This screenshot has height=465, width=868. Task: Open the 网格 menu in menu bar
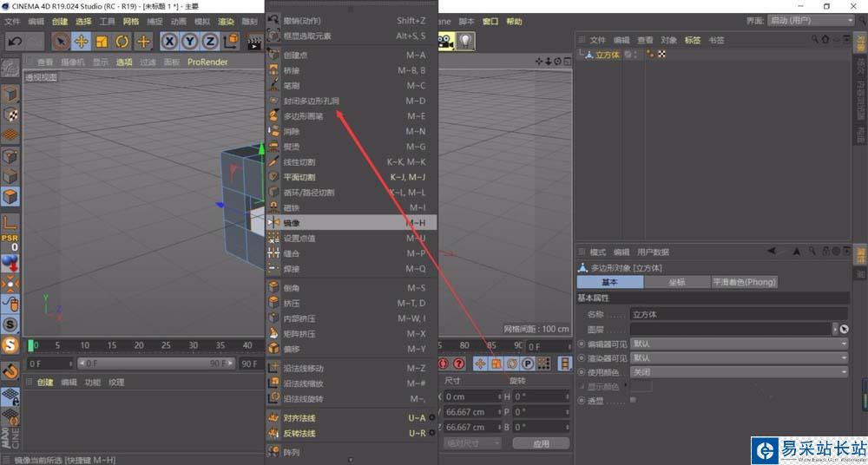click(x=131, y=22)
